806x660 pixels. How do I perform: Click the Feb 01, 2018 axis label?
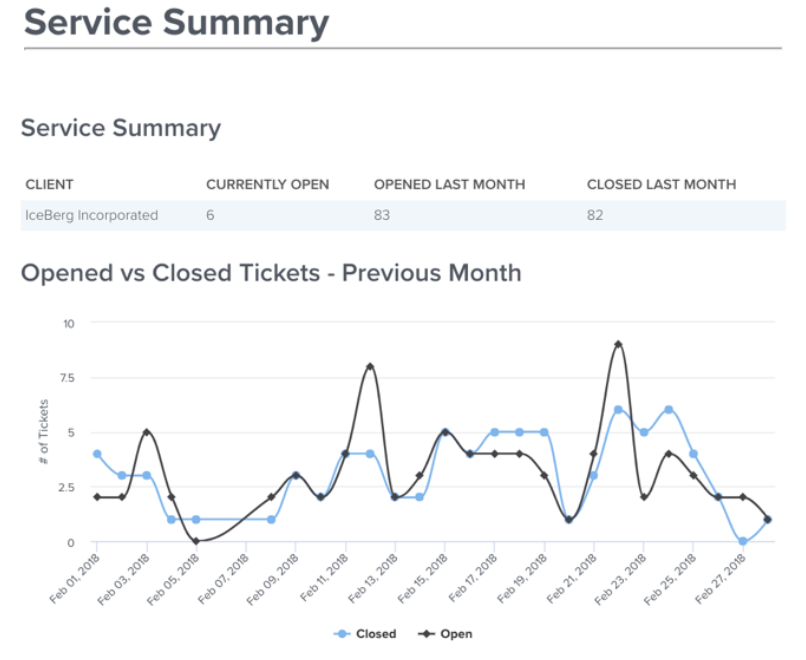75,579
